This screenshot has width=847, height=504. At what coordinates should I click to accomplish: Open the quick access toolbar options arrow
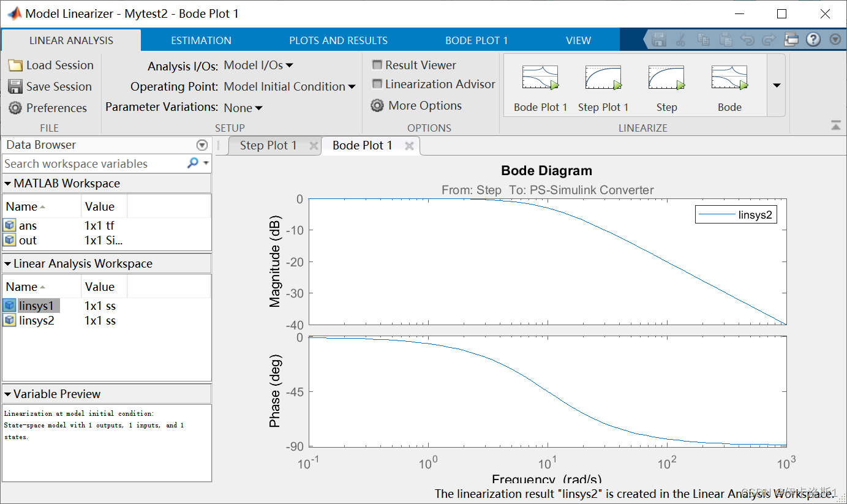point(835,40)
